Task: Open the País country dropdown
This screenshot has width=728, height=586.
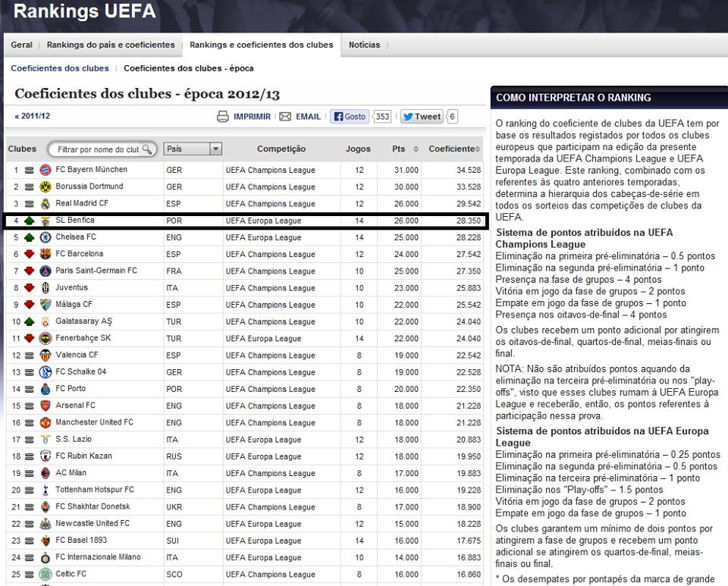Action: point(193,149)
